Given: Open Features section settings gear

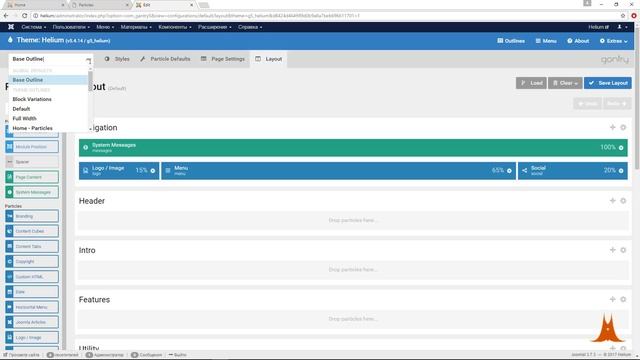Looking at the screenshot, I should [623, 299].
